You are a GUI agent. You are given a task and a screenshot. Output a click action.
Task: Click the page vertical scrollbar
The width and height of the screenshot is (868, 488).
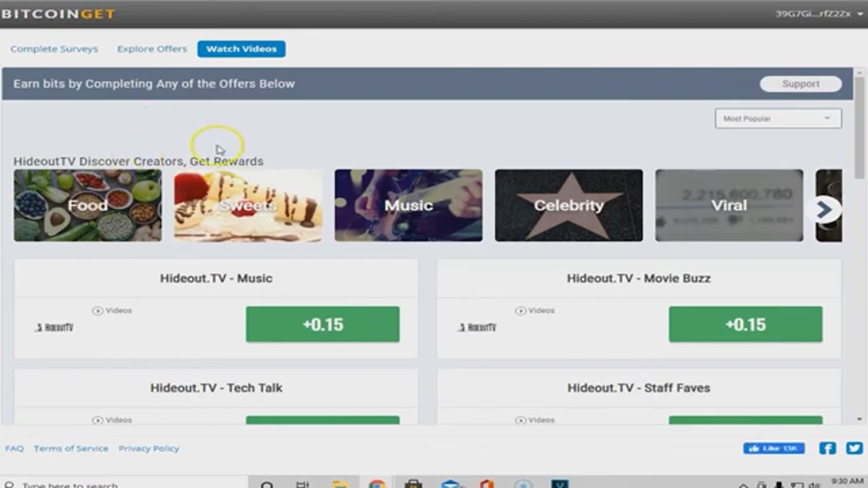point(860,129)
